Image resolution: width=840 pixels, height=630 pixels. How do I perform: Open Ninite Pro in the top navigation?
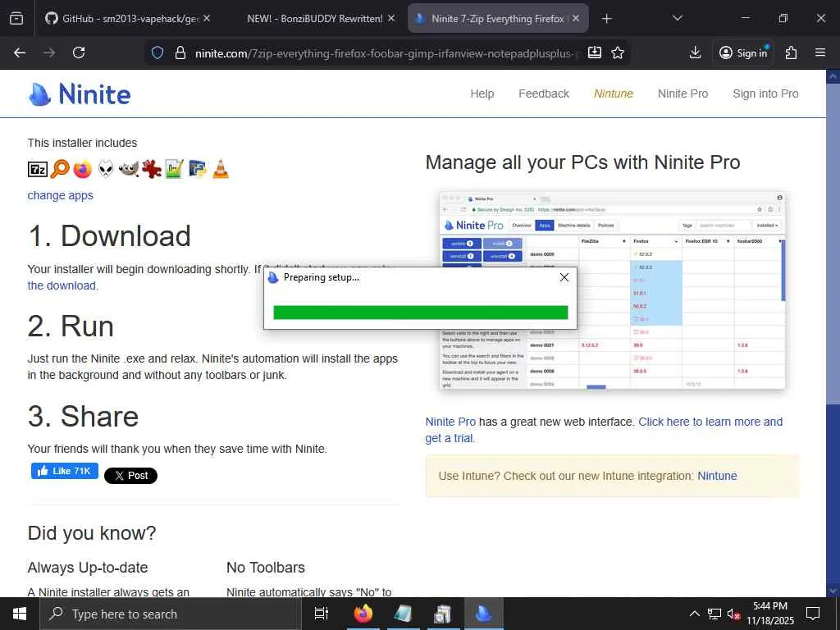[682, 94]
